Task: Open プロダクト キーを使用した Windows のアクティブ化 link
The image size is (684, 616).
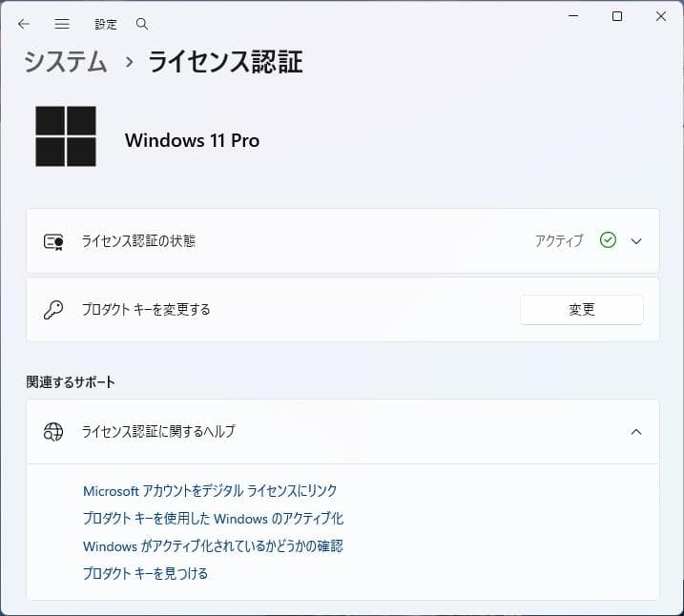Action: 213,519
